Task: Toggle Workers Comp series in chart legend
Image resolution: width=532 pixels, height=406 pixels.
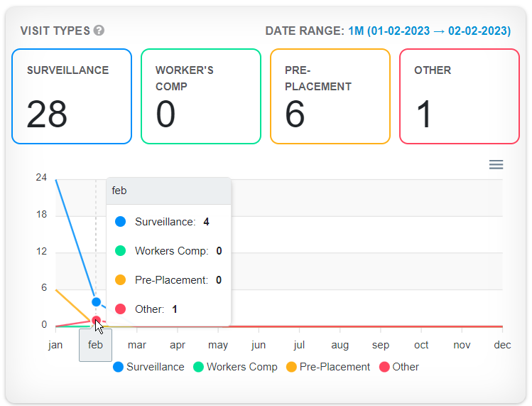Action: point(235,367)
